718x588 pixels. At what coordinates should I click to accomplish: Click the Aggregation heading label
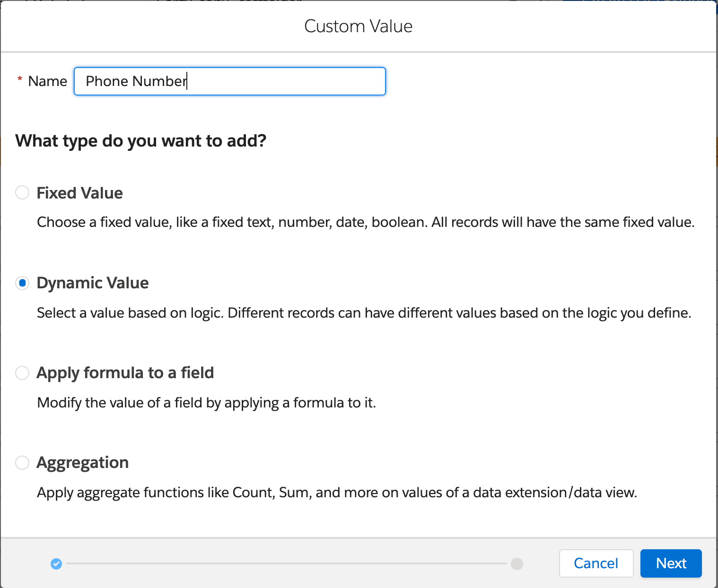(x=83, y=463)
